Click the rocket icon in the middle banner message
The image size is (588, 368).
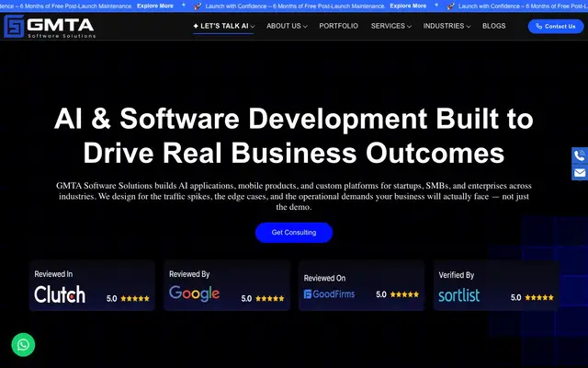pos(198,6)
